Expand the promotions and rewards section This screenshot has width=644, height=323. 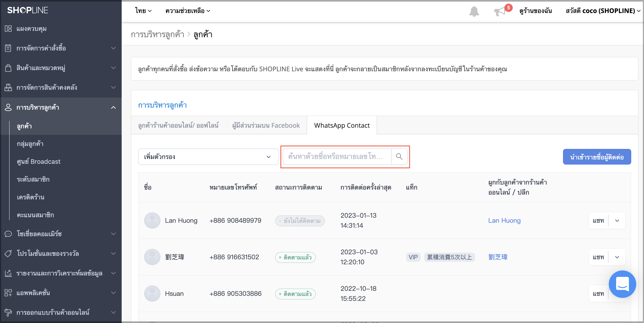(x=113, y=254)
